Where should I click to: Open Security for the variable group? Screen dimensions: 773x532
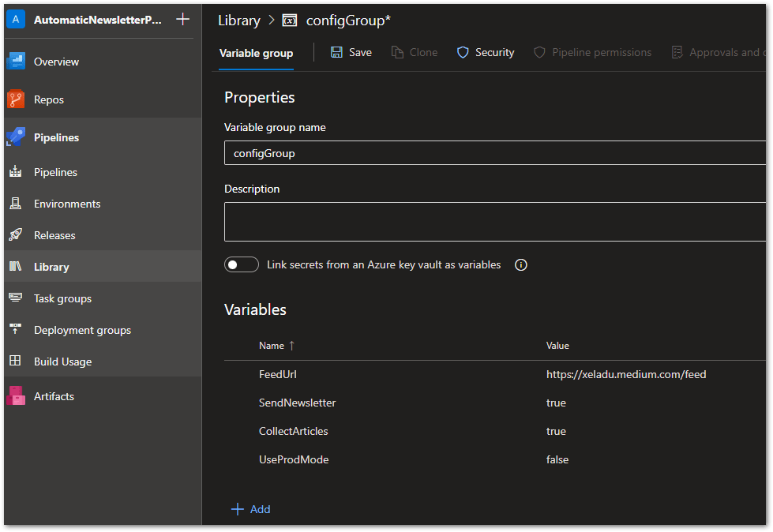pyautogui.click(x=485, y=52)
